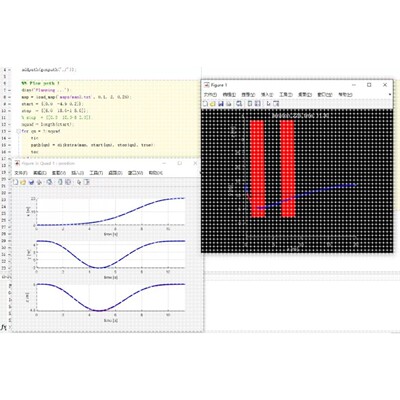This screenshot has width=400, height=400.
Task: Click the dijkstra path line in the editor
Action: point(93,145)
